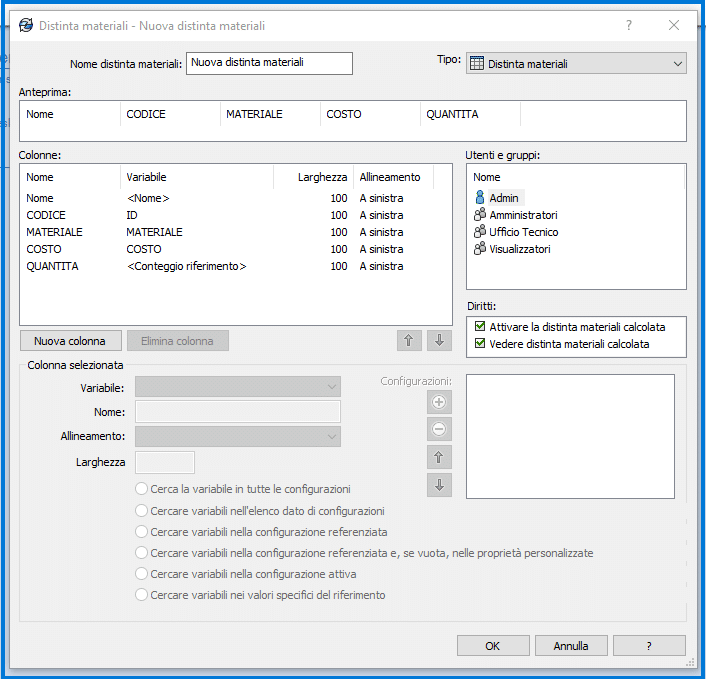Select the QUANTITA row in column list
This screenshot has height=679, width=706.
click(x=52, y=266)
